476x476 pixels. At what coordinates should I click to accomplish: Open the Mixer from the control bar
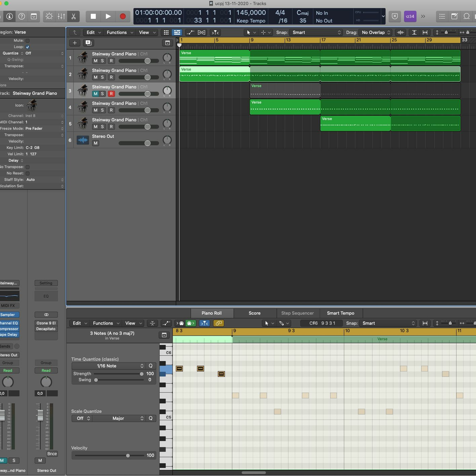[61, 17]
